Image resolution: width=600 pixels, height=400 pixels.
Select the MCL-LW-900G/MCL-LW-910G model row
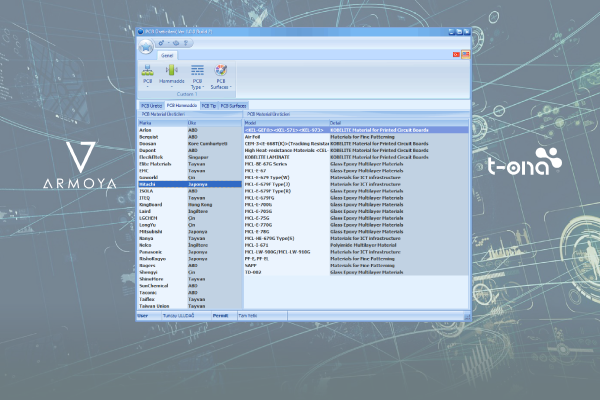[x=356, y=252]
